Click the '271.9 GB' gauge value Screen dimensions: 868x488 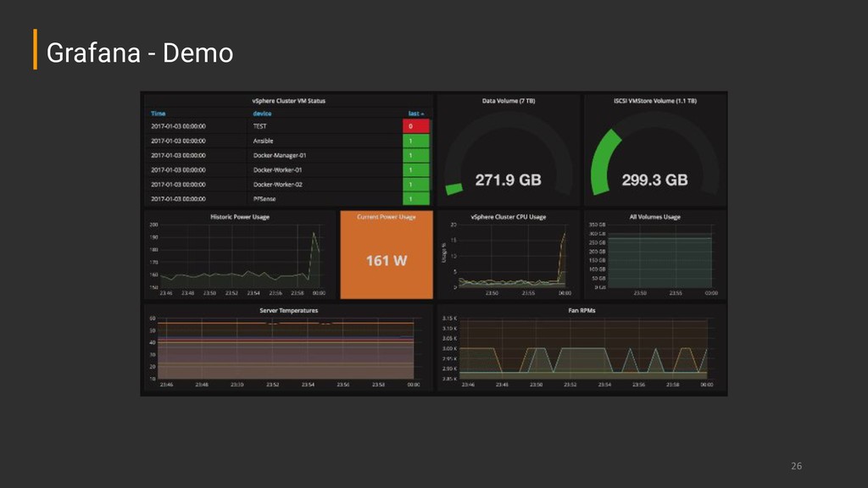pyautogui.click(x=509, y=180)
